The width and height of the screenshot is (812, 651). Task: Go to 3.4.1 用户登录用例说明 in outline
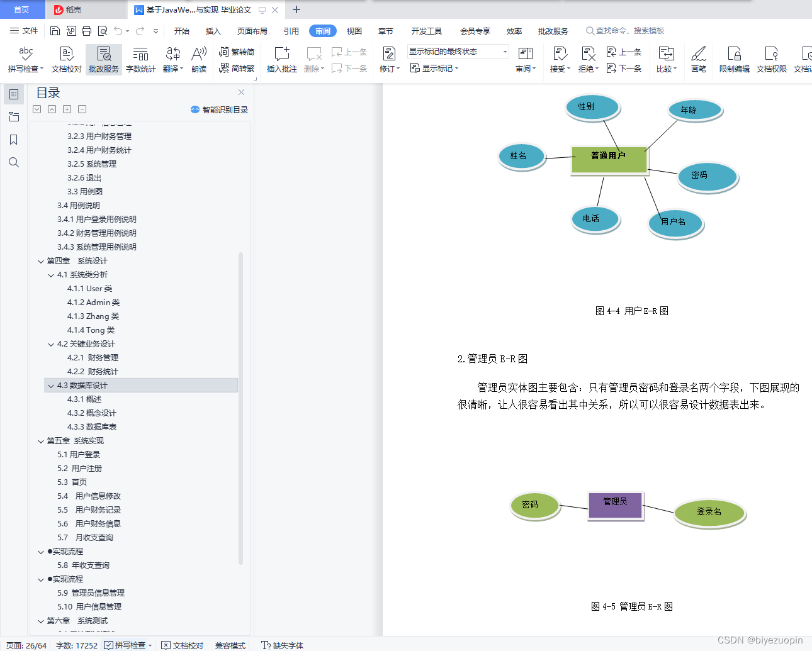pos(97,220)
